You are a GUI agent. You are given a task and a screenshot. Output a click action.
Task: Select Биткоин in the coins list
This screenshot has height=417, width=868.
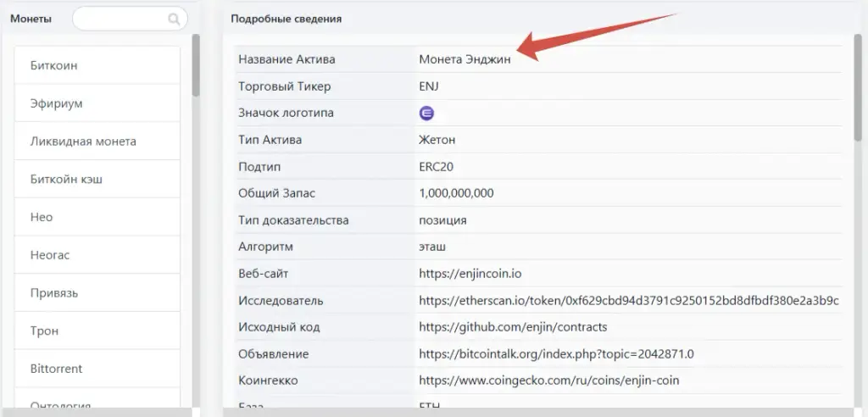(x=97, y=65)
